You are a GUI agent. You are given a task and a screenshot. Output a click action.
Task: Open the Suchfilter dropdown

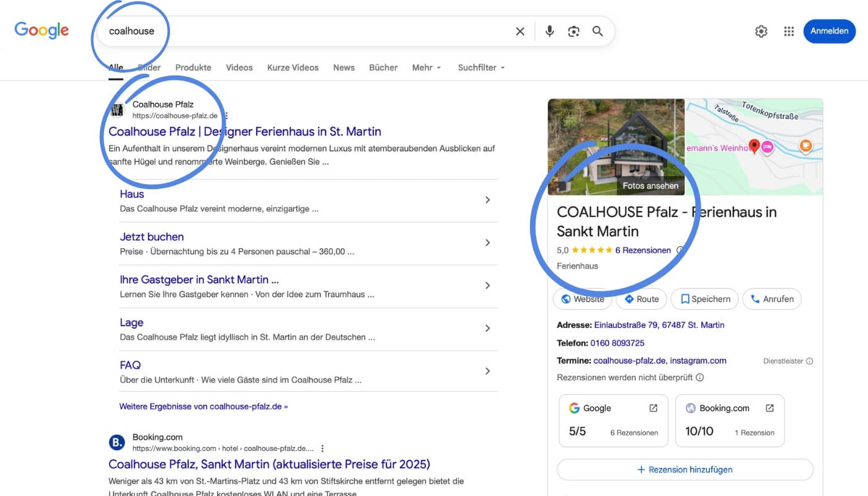point(481,68)
